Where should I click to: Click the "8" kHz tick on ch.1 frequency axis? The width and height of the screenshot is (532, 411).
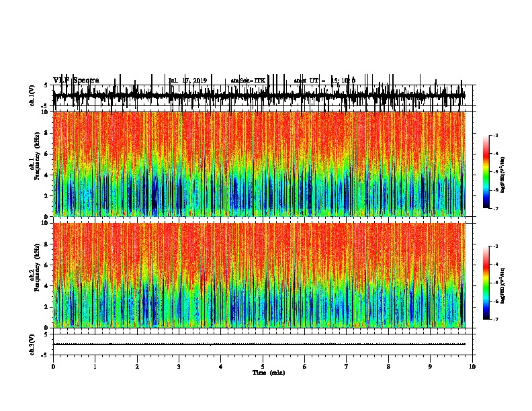(x=47, y=133)
